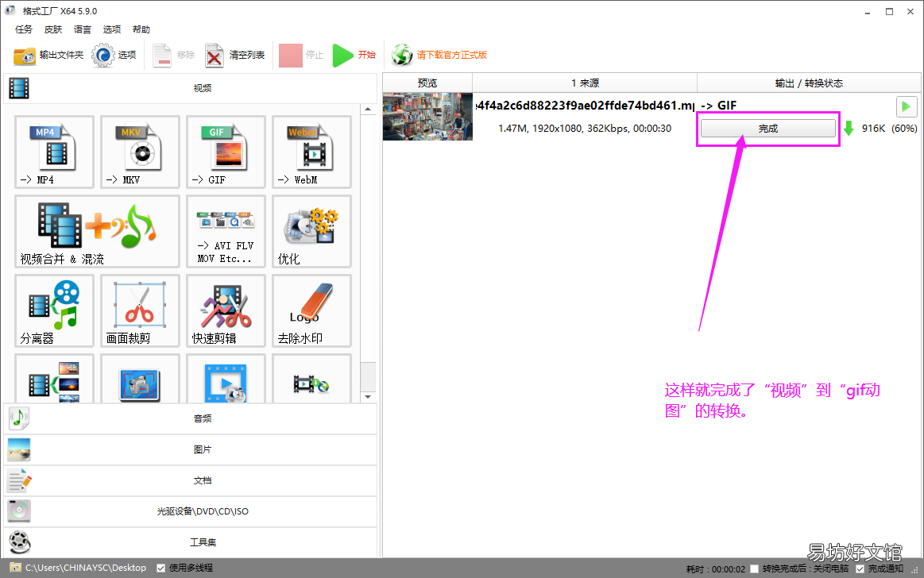Click the file info 1.47M, 1920x1080 text
The height and width of the screenshot is (578, 924).
coord(585,129)
